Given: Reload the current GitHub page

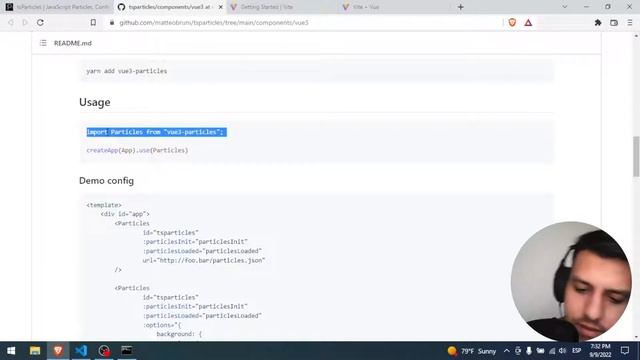Looking at the screenshot, I should coord(40,22).
